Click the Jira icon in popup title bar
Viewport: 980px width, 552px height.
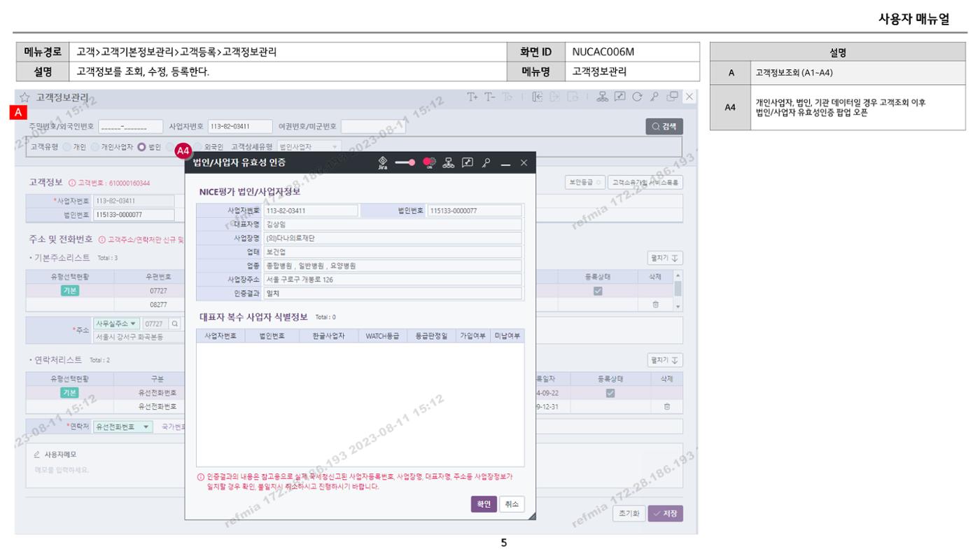pos(382,163)
